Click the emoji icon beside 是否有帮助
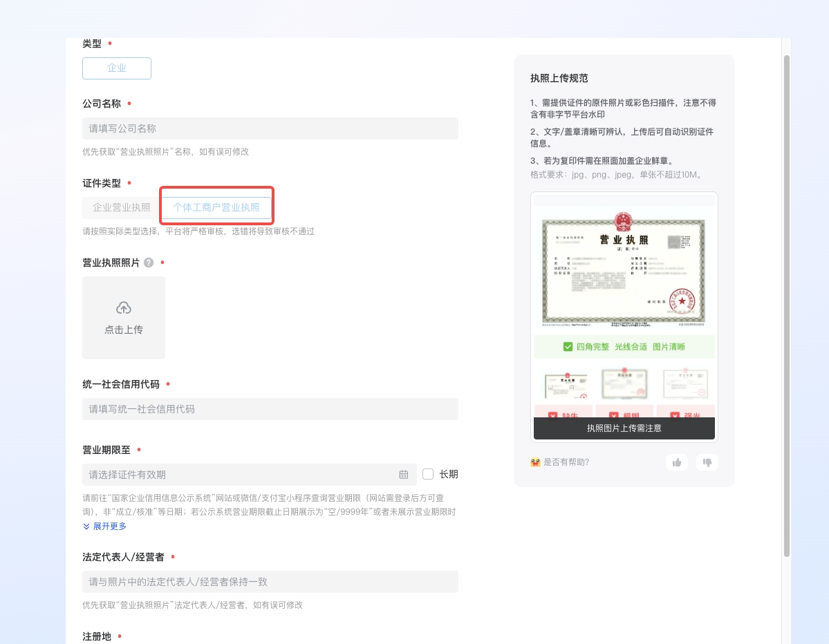Screen dimensions: 829x644 pos(535,462)
